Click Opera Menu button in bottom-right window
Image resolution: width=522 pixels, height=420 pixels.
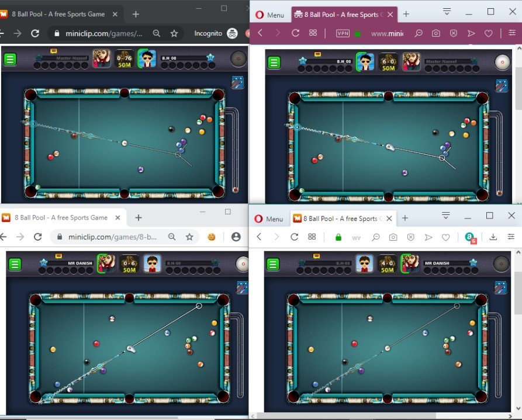269,219
